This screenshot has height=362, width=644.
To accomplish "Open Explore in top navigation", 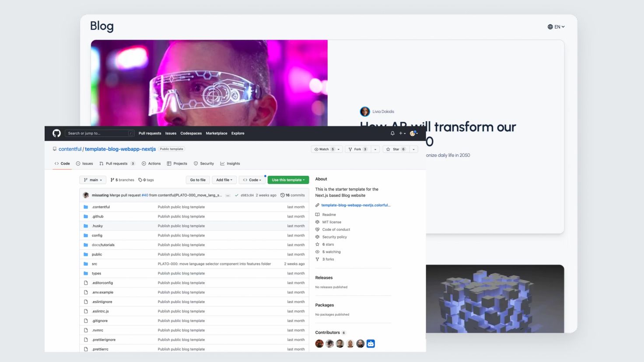I will 238,133.
